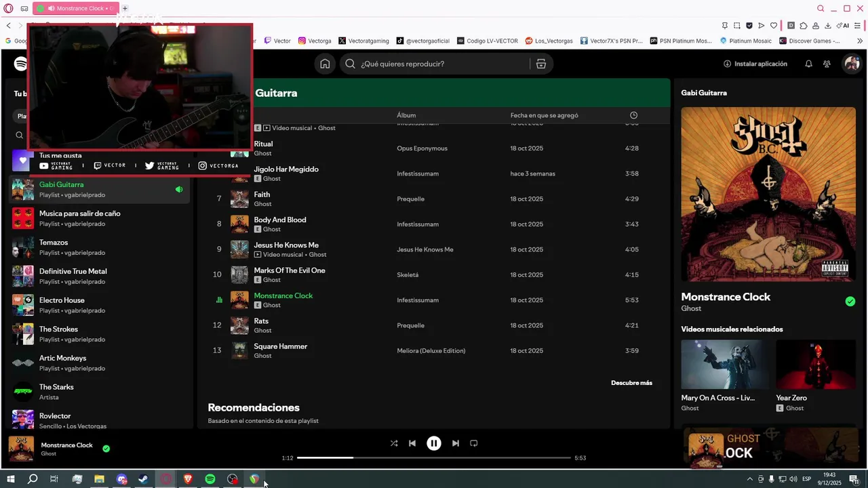Click the Descubre más link
This screenshot has width=868, height=488.
pyautogui.click(x=631, y=383)
